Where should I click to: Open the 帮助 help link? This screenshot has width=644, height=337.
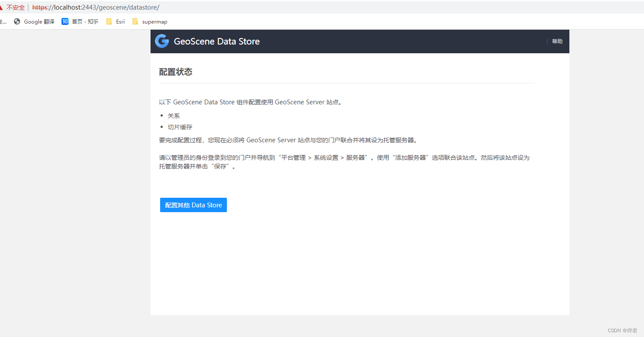tap(557, 41)
